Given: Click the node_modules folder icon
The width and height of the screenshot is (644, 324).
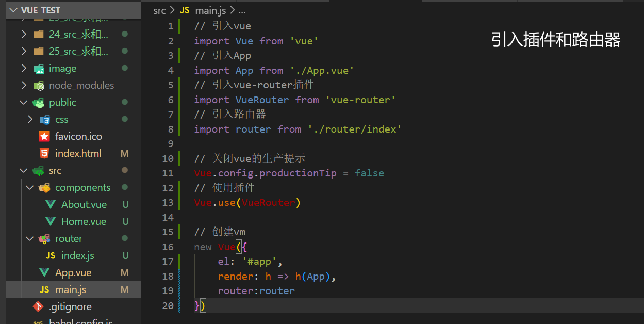Looking at the screenshot, I should [38, 85].
